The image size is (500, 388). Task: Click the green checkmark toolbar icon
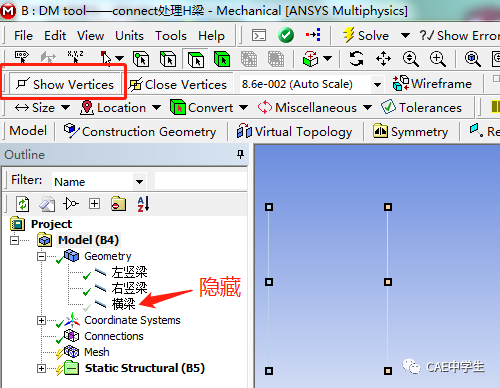tap(286, 35)
